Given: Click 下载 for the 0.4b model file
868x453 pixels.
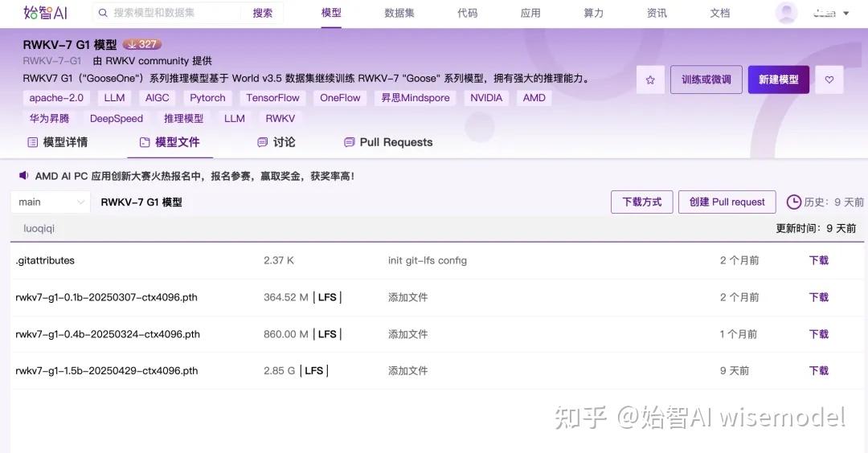Looking at the screenshot, I should pyautogui.click(x=819, y=334).
